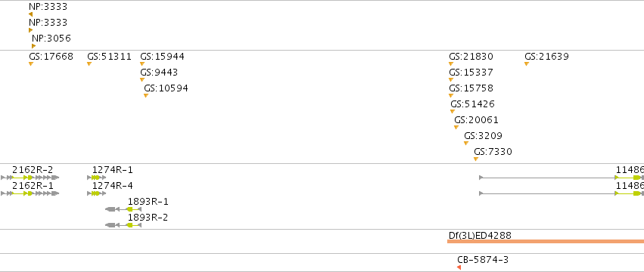This screenshot has height=272, width=644.
Task: Select the GS:15944 label
Action: click(x=162, y=57)
